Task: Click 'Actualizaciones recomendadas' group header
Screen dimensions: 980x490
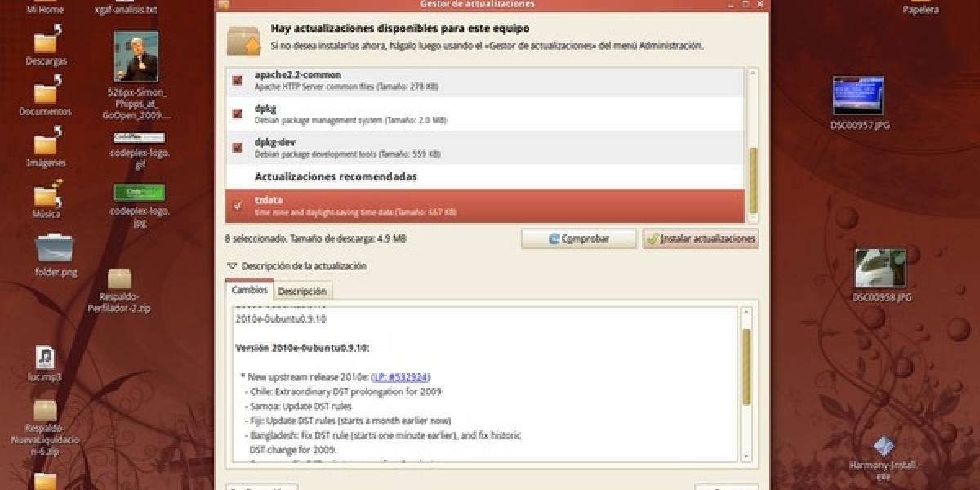Action: (336, 176)
